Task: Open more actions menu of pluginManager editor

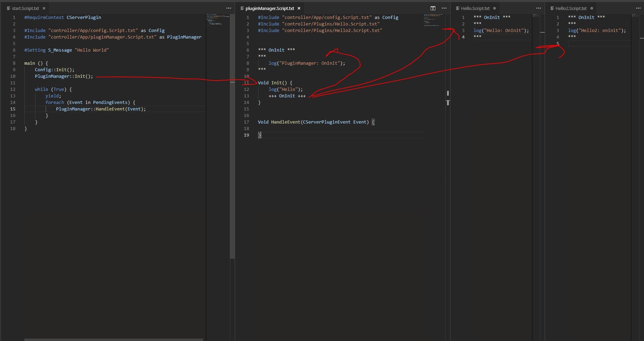Action: click(444, 8)
